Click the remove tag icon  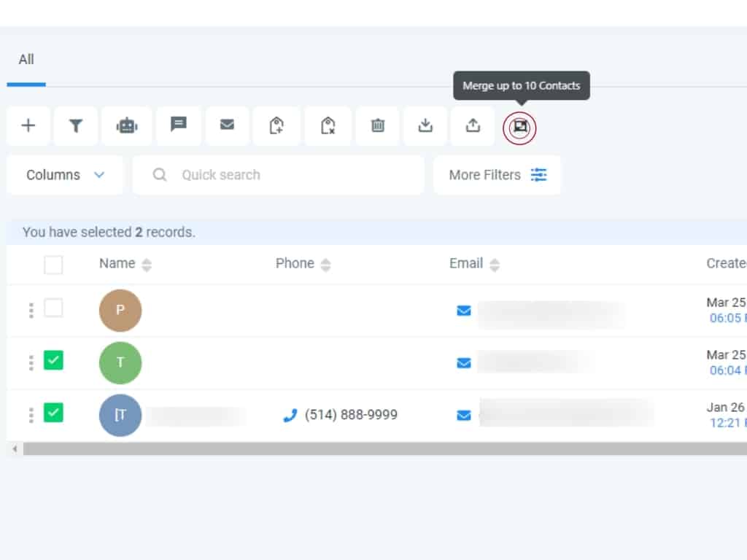[328, 125]
